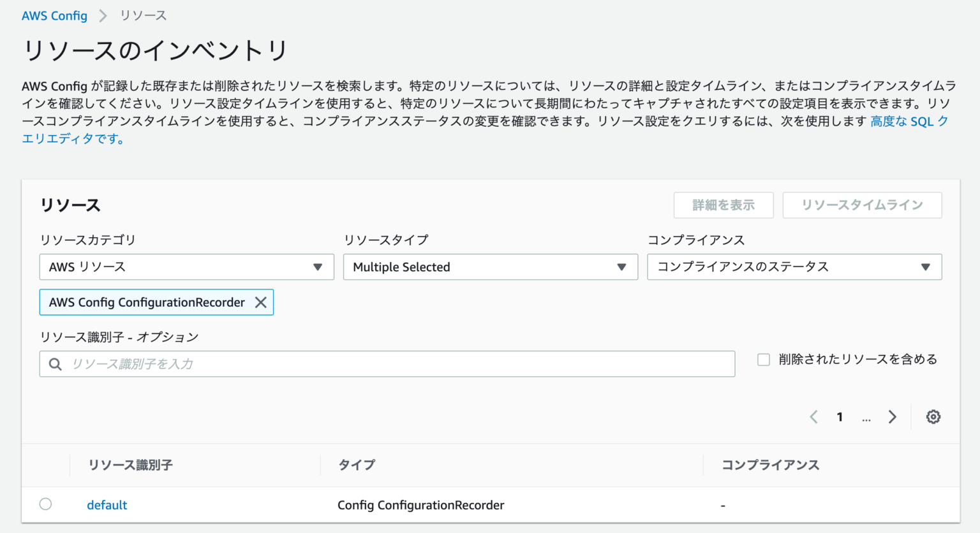Select the radio button for default resource row
The image size is (980, 533).
[x=45, y=504]
